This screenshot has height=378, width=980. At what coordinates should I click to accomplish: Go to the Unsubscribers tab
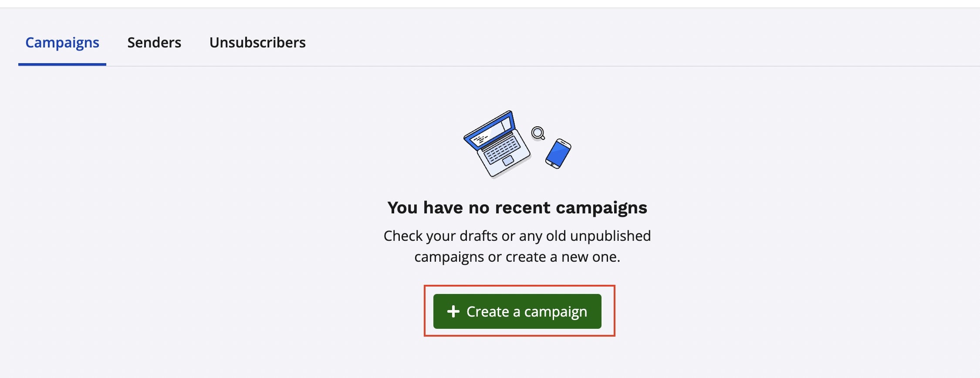[257, 43]
